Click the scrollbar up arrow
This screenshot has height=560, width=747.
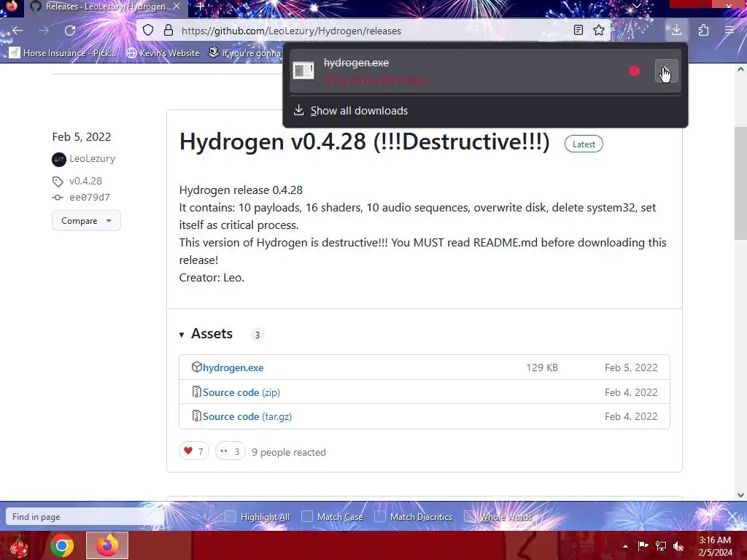pos(740,69)
